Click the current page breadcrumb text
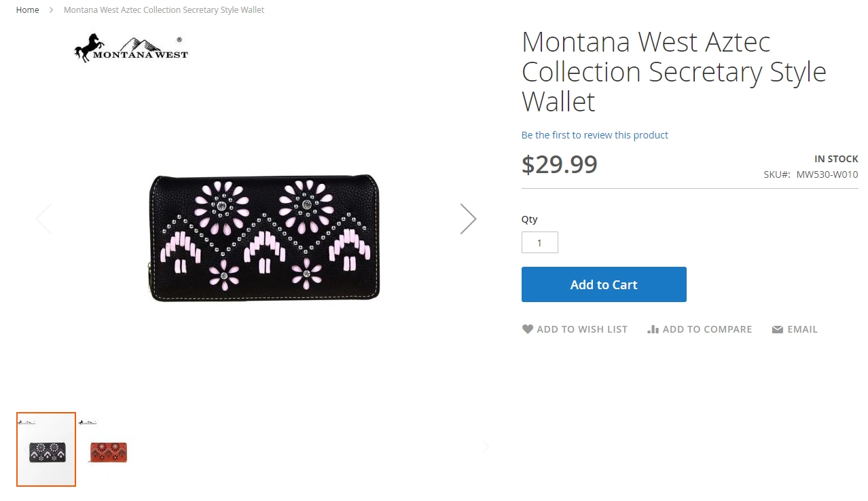The image size is (868, 501). [164, 10]
